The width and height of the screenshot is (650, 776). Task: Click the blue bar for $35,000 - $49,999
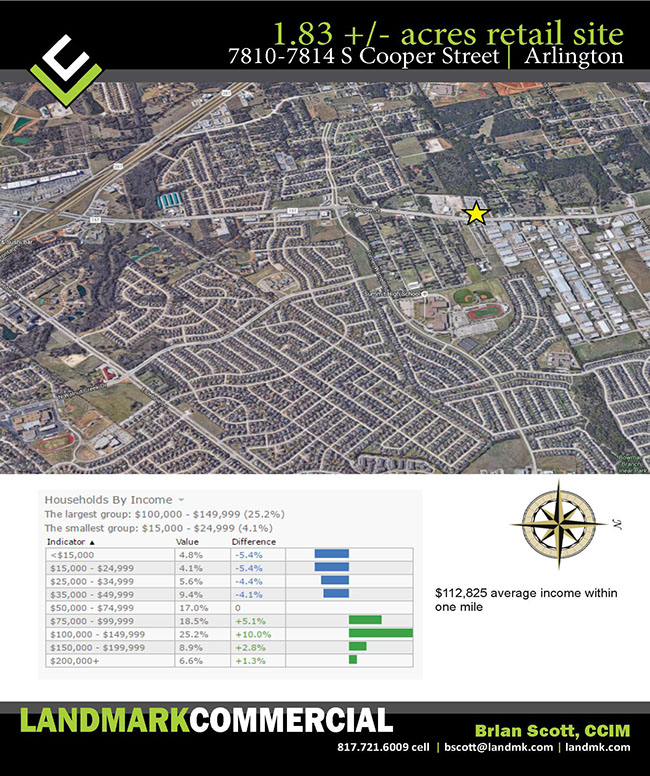click(336, 593)
